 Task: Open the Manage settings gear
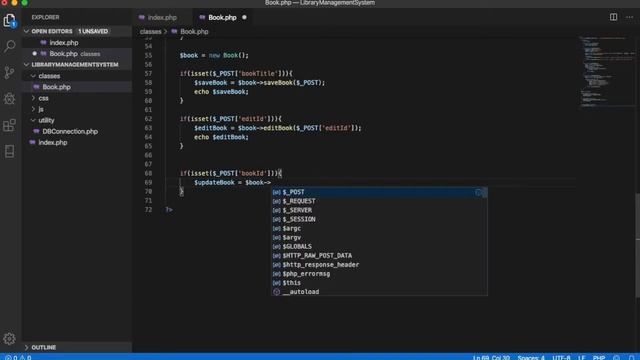click(9, 338)
